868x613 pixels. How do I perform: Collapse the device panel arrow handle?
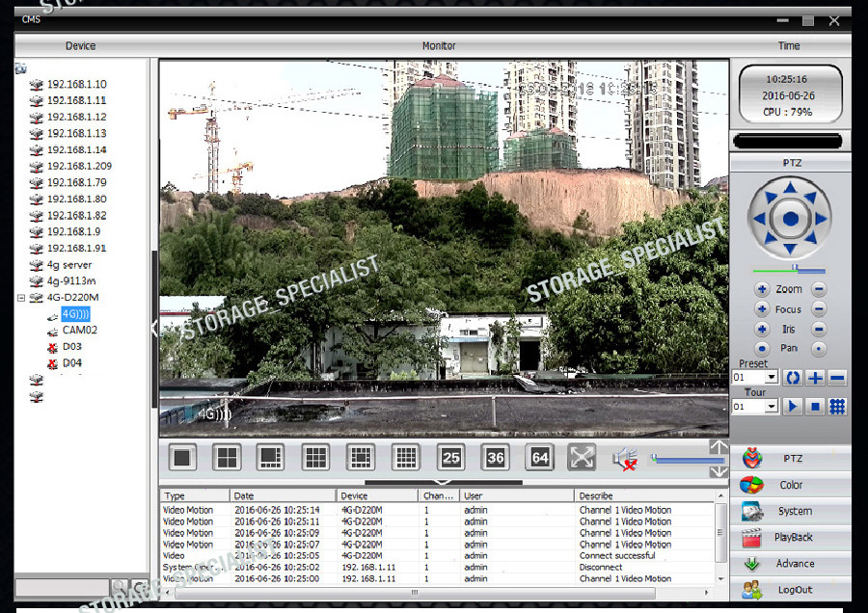pos(154,329)
